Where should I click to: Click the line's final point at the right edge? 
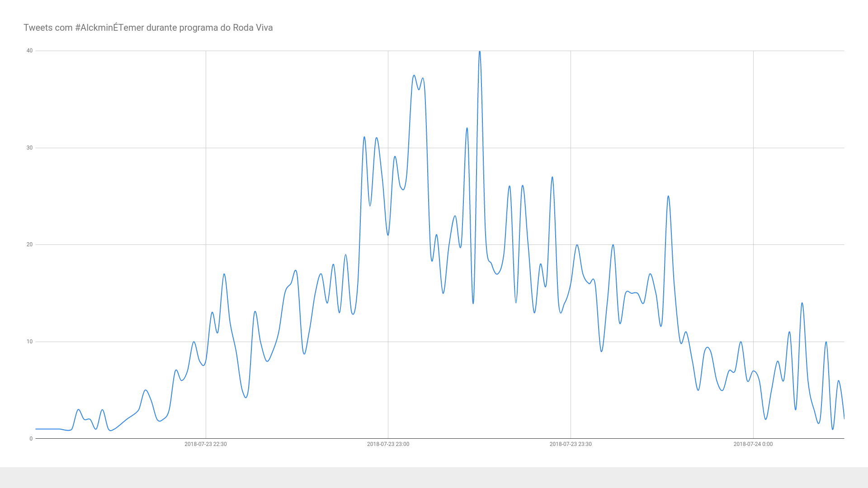pos(844,418)
